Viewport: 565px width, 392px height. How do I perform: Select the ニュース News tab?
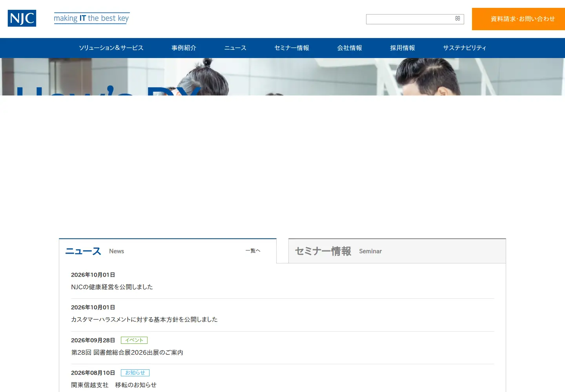[x=168, y=251]
